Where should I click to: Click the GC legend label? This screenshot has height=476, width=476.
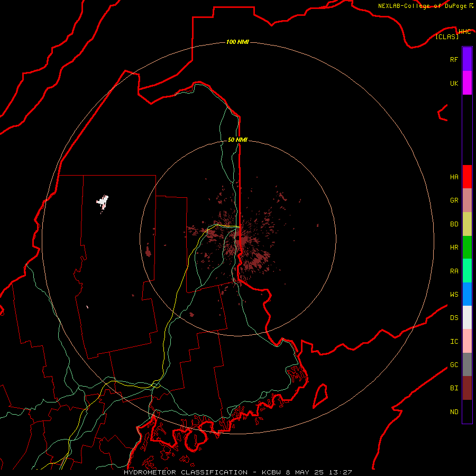(454, 365)
